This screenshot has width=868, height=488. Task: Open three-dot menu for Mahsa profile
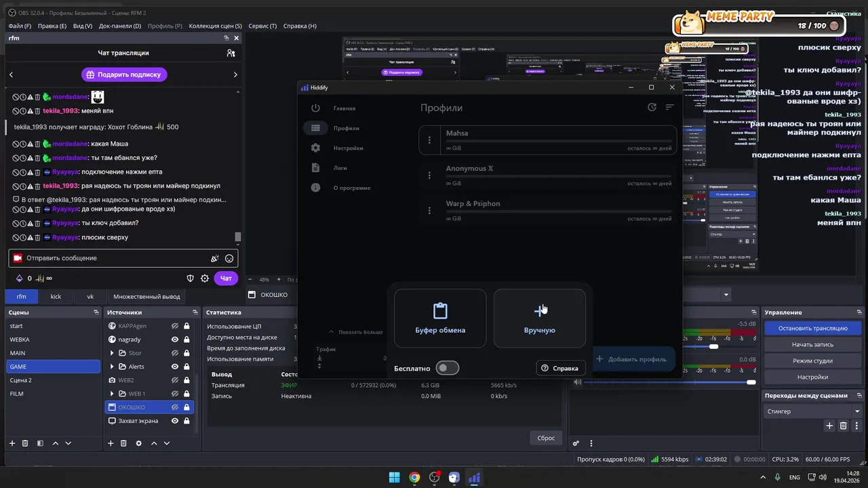pyautogui.click(x=429, y=140)
